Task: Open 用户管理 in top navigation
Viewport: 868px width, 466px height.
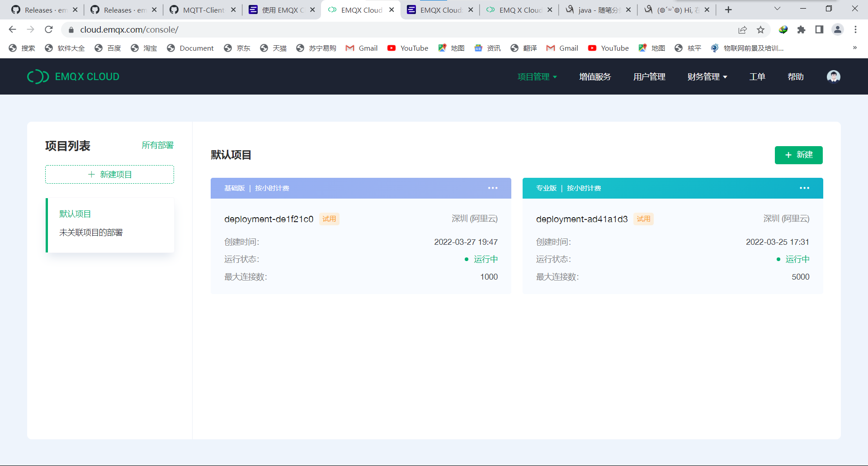Action: [649, 77]
